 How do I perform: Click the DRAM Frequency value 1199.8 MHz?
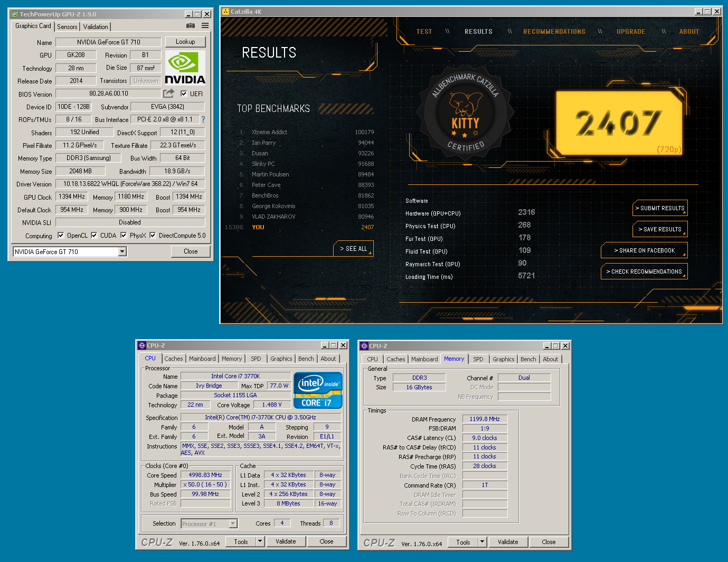click(x=485, y=419)
